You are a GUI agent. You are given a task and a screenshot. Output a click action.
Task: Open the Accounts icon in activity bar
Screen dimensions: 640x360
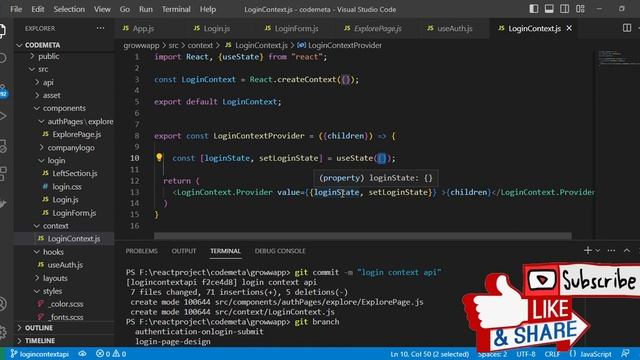pyautogui.click(x=2, y=304)
